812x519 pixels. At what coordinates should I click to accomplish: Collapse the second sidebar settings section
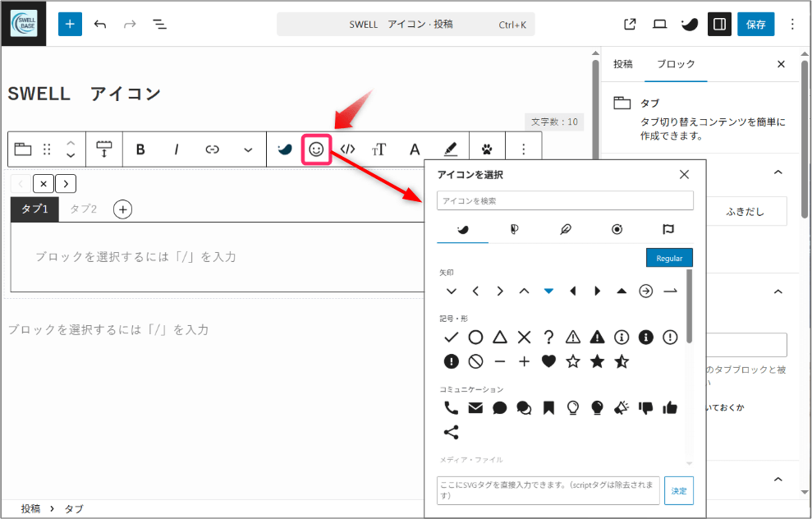(778, 292)
